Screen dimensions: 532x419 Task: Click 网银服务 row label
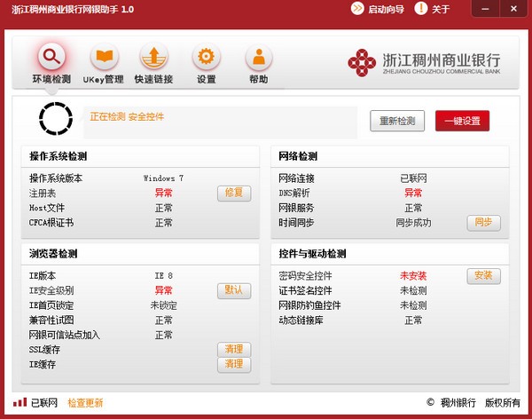point(296,208)
